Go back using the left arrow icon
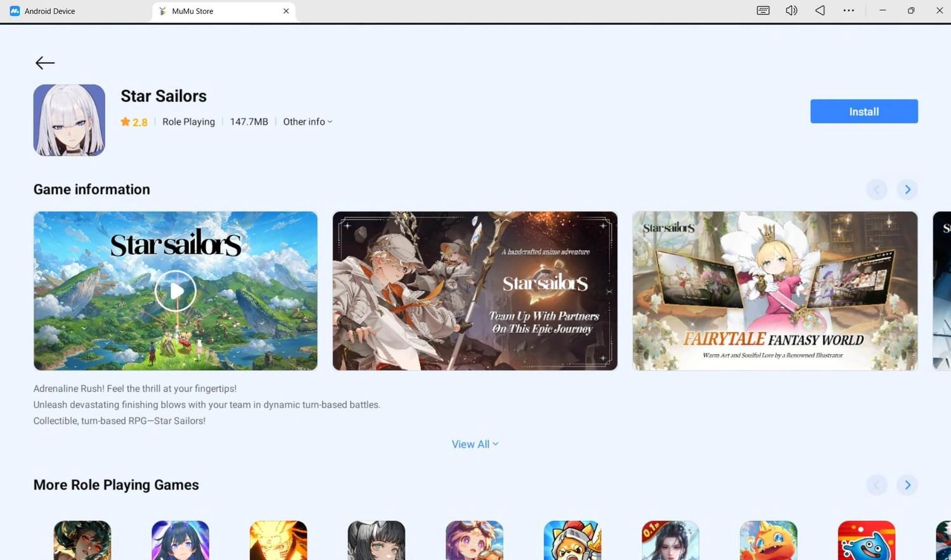Image resolution: width=951 pixels, height=560 pixels. click(x=45, y=63)
